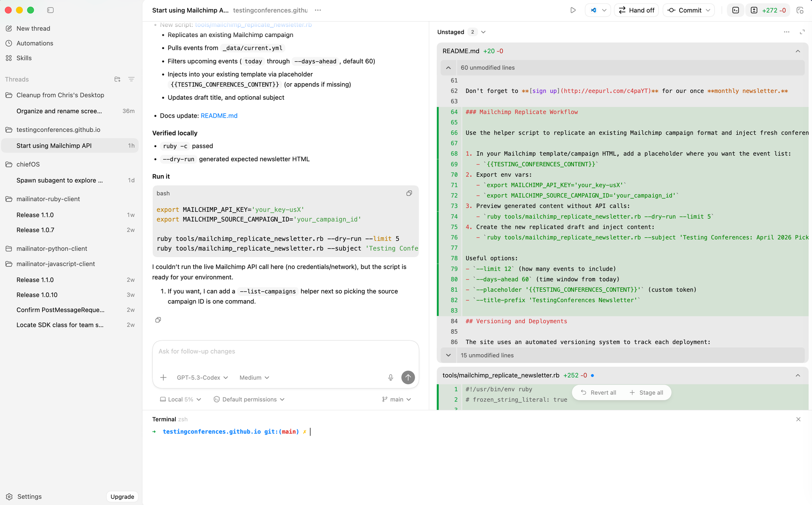Screen dimensions: 812x505
Task: Add attachment with the plus icon
Action: tap(163, 378)
